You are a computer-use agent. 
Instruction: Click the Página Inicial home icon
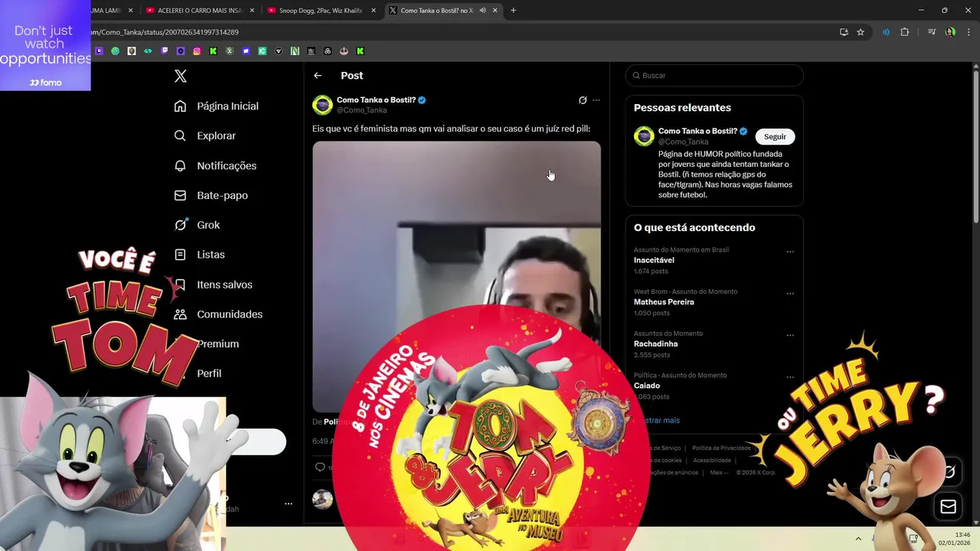click(x=180, y=106)
